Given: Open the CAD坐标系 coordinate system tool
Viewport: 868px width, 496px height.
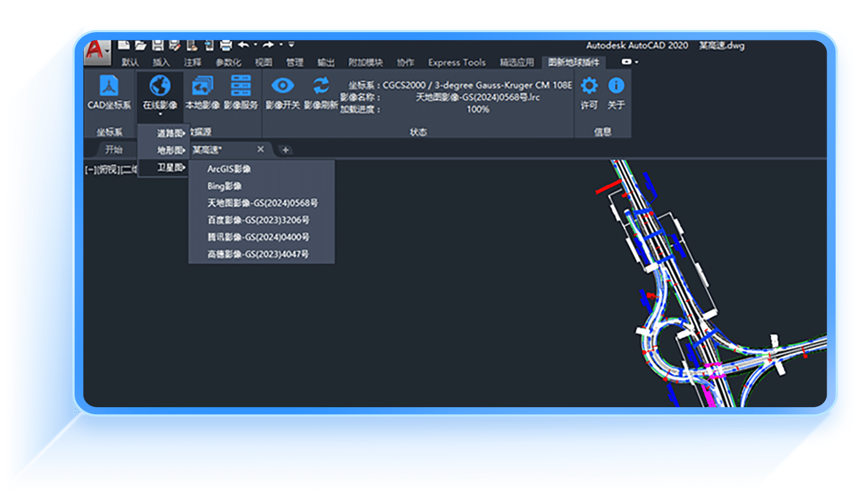Looking at the screenshot, I should [109, 92].
